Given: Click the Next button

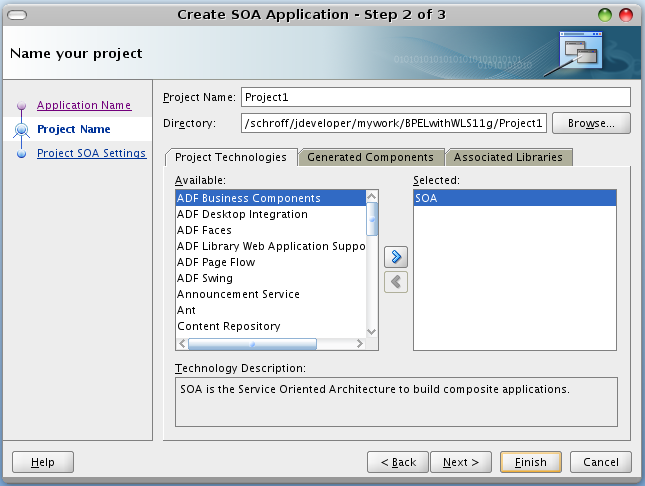Looking at the screenshot, I should pos(461,462).
